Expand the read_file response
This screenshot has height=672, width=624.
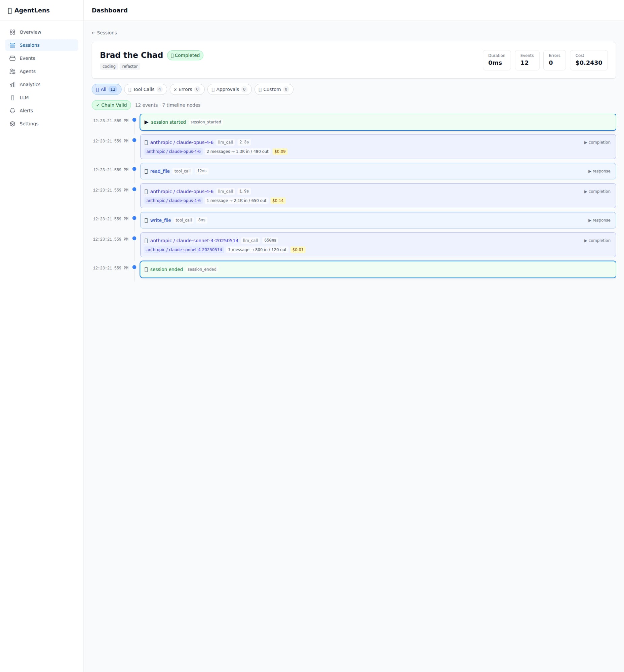[599, 171]
